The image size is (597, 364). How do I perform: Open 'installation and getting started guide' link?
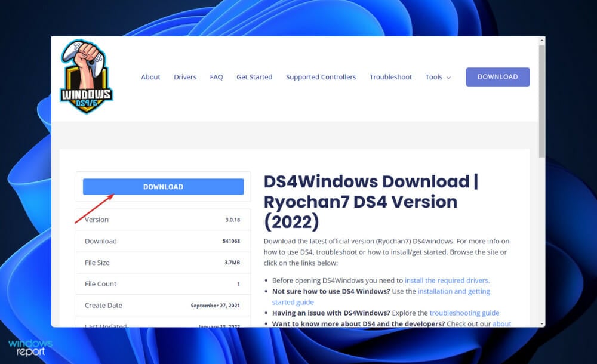tap(381, 297)
